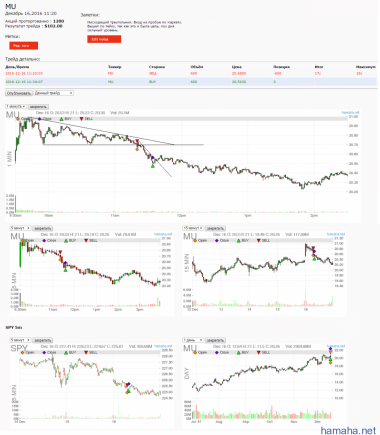The width and height of the screenshot is (380, 435).
Task: Click the Close purple legend marker in 1-minute MU chart
Action: [40, 119]
